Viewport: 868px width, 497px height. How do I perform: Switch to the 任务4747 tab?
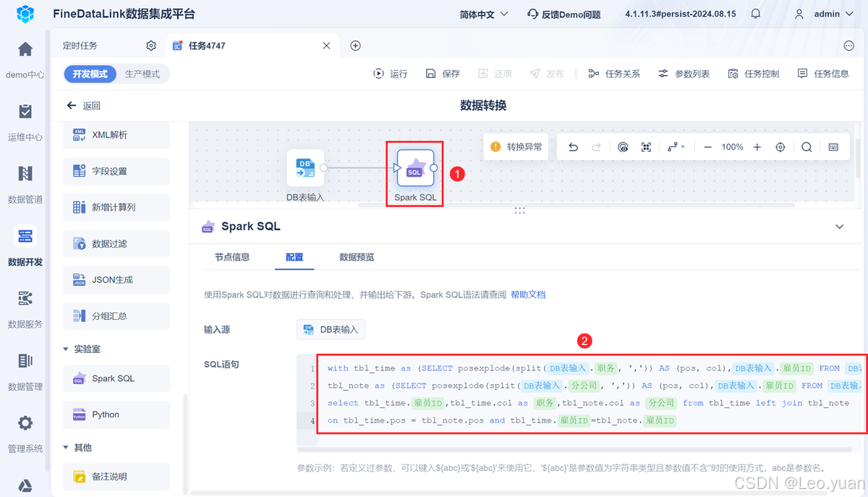coord(207,46)
